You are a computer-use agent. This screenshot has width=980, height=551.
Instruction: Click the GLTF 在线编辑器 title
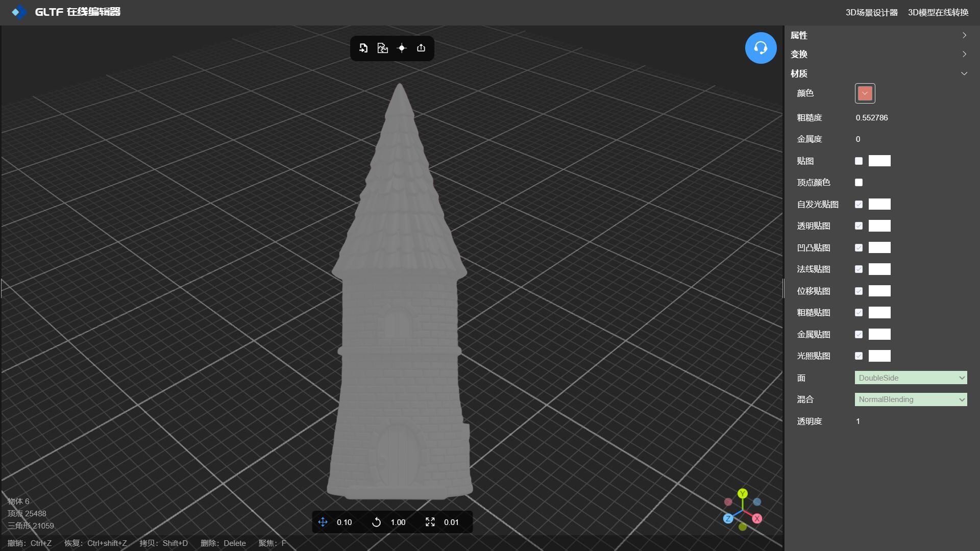tap(78, 12)
